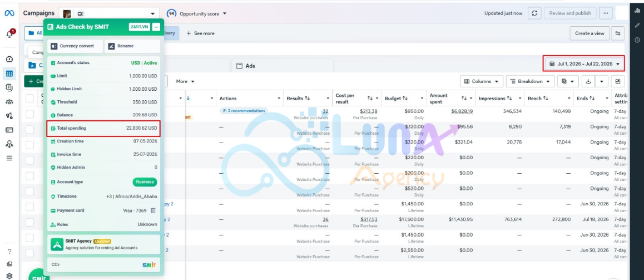The image size is (644, 280).
Task: Minimize the Ads Check by SMIT panel
Action: coord(156,27)
